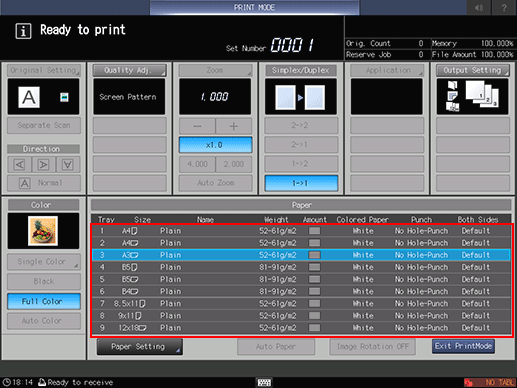The width and height of the screenshot is (517, 388).
Task: Click the Ready to receive status icon
Action: 42,382
